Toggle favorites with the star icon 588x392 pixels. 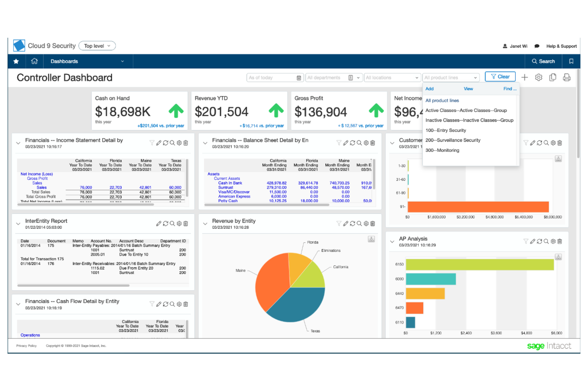16,61
